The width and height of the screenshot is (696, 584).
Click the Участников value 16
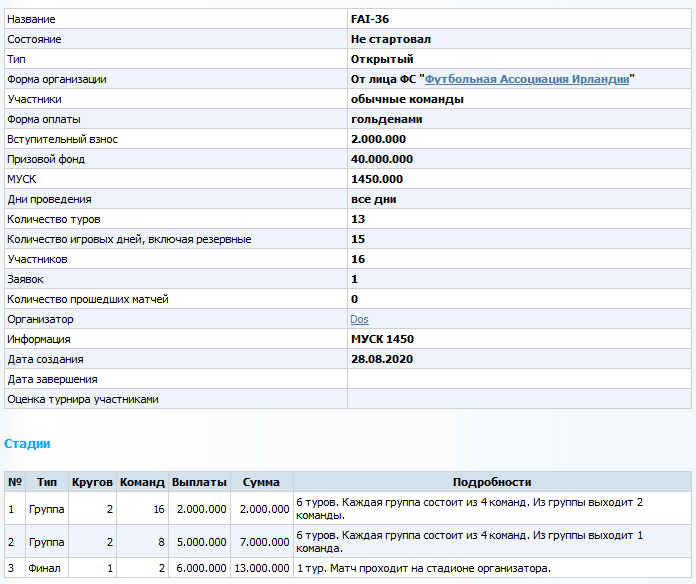point(358,259)
